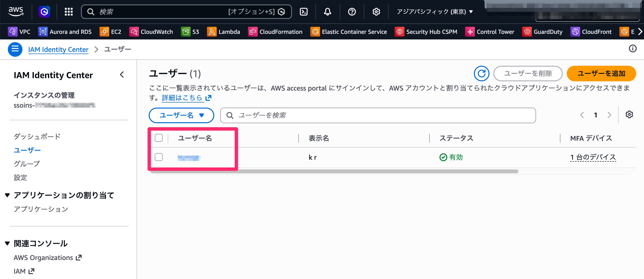Image resolution: width=644 pixels, height=279 pixels.
Task: Focus the ユーザーを検索 search field
Action: point(378,115)
